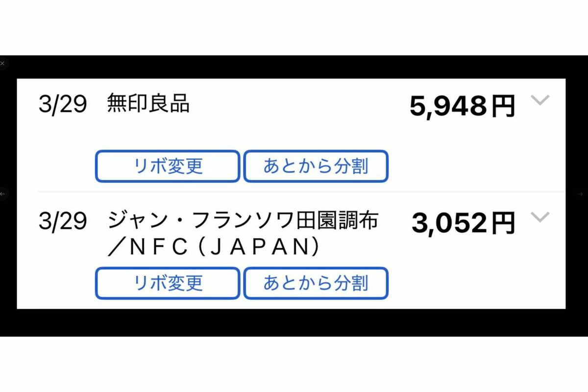Click the 3/29 date of 無印良品 row
Image resolution: width=588 pixels, height=392 pixels.
coord(63,105)
